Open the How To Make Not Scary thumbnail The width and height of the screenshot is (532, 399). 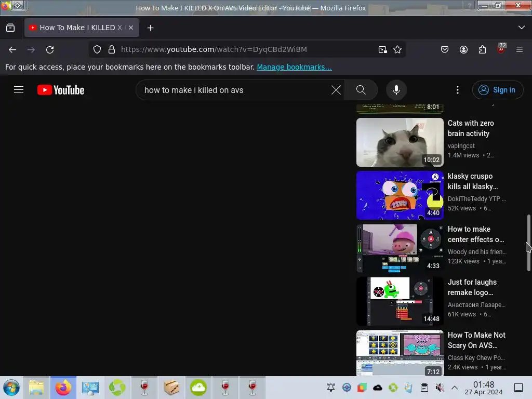click(400, 353)
